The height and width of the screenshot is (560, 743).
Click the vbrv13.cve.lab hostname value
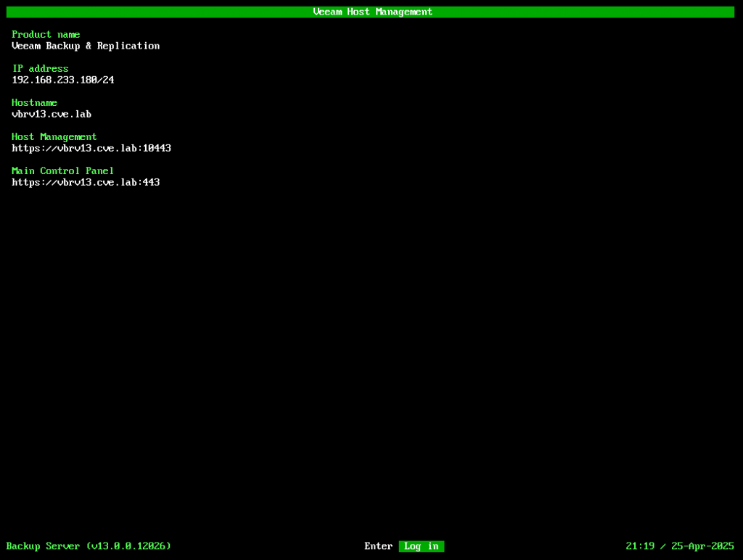click(x=52, y=114)
